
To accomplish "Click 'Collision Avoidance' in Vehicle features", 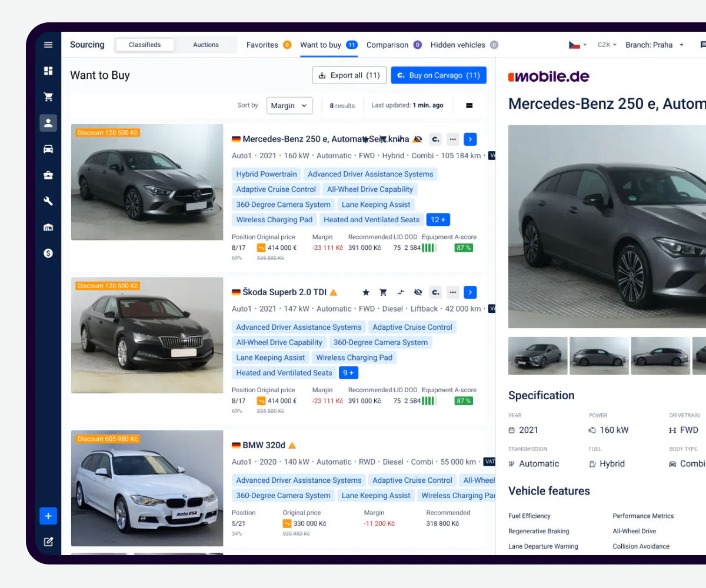I will (641, 546).
